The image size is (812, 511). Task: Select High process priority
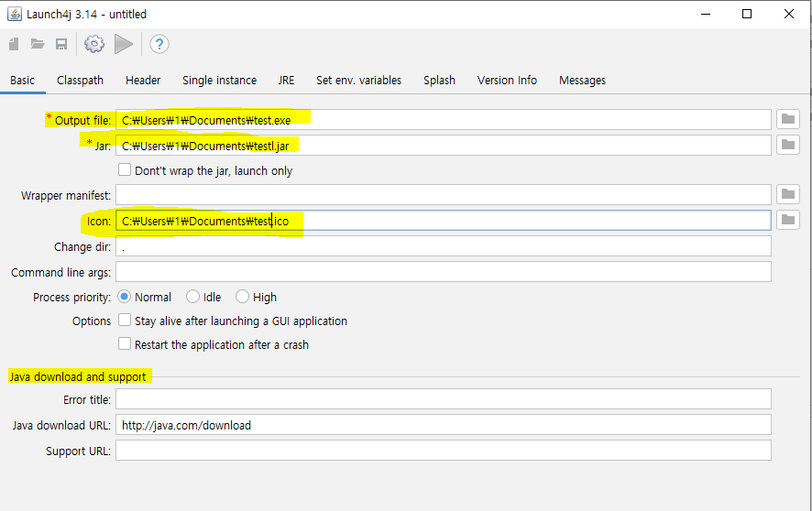click(242, 297)
